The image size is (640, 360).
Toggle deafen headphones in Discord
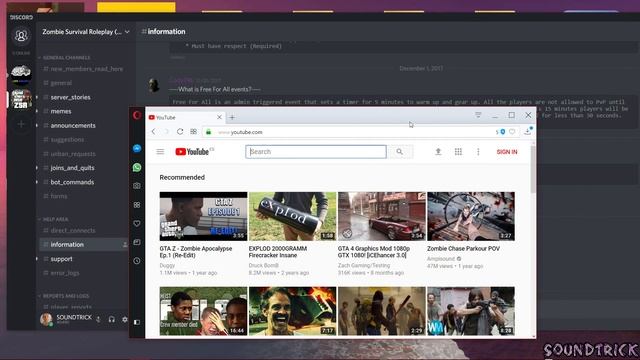111,320
